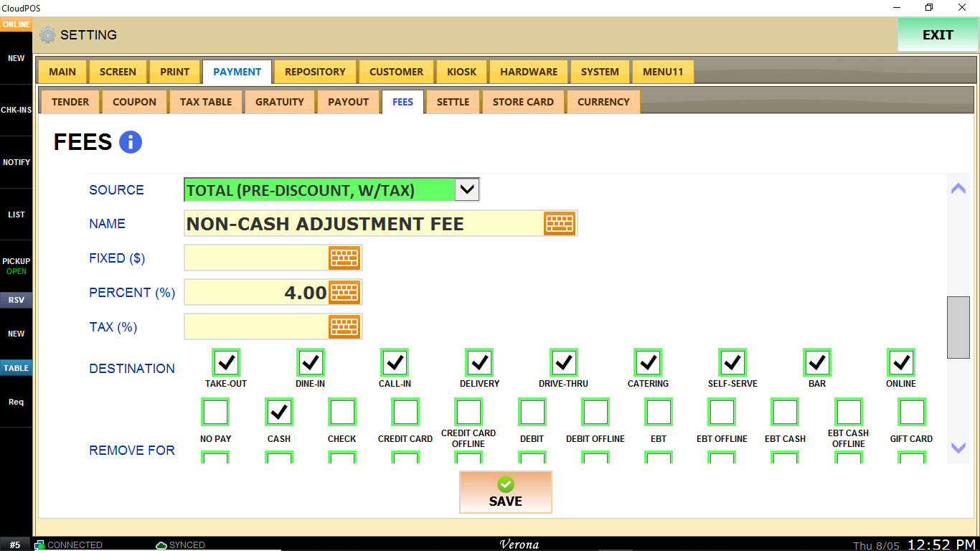This screenshot has height=551, width=980.
Task: Select the STORE CARD sub-tab
Action: tap(523, 102)
